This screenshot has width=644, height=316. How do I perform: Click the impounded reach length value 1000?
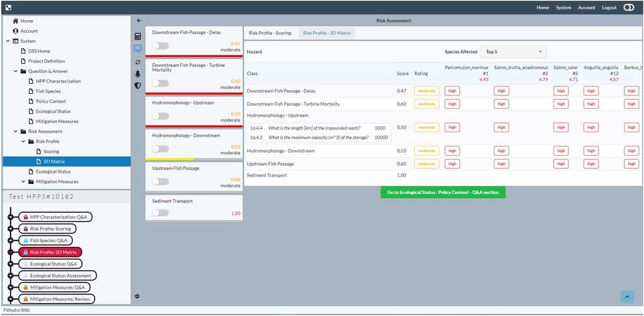(380, 128)
